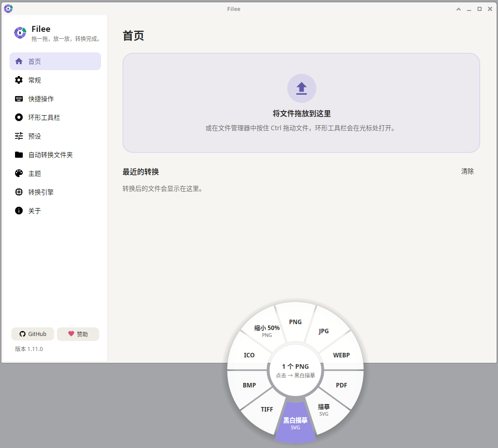The height and width of the screenshot is (448, 498).
Task: Click the Filee app icon in title bar
Action: click(x=8, y=9)
